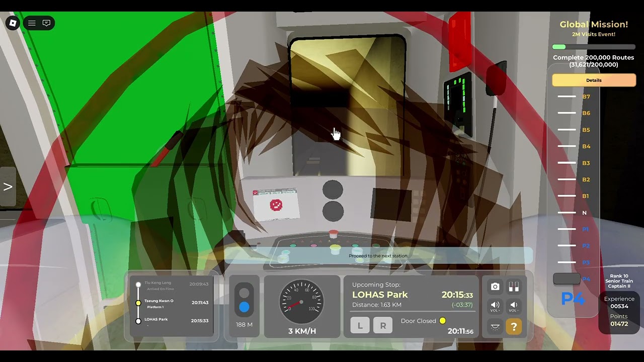
Task: Click the lower round black console button
Action: pos(333,211)
